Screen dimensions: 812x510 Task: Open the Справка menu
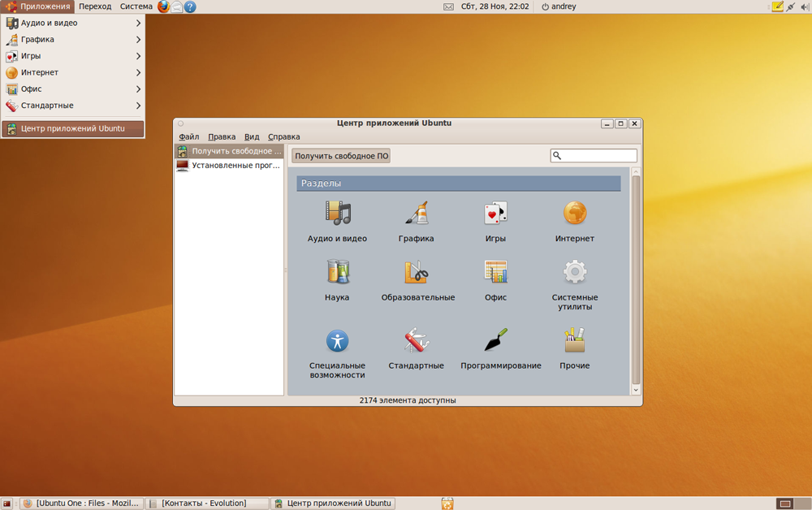[x=283, y=136]
